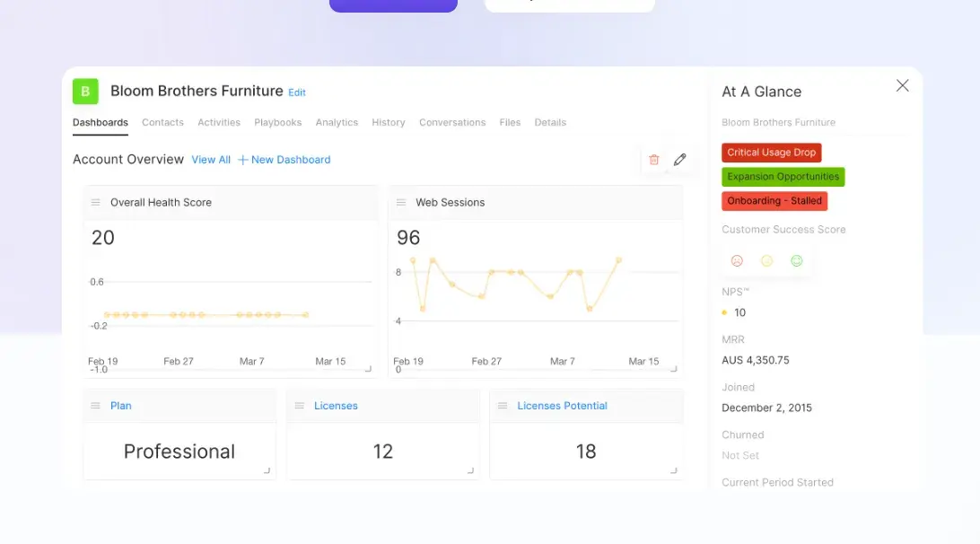Click the green B account logo
This screenshot has height=544, width=980.
85,92
